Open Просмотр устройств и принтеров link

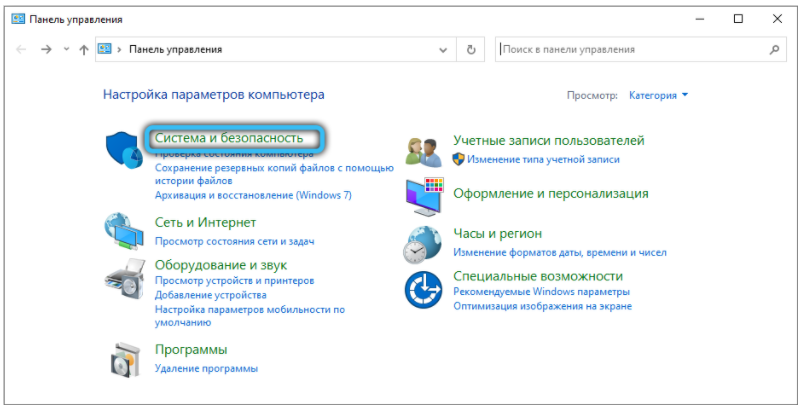234,281
